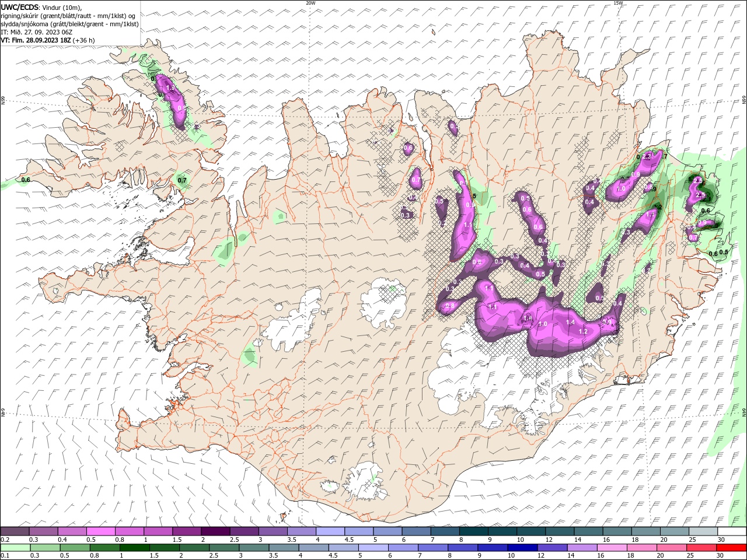The image size is (747, 560).
Task: Click the '20W' longitude label at top
Action: tap(310, 3)
